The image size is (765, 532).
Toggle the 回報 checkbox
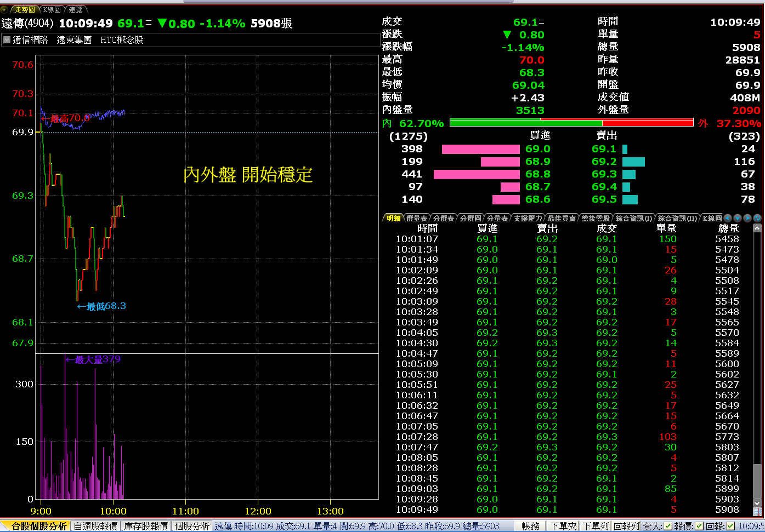[x=730, y=526]
